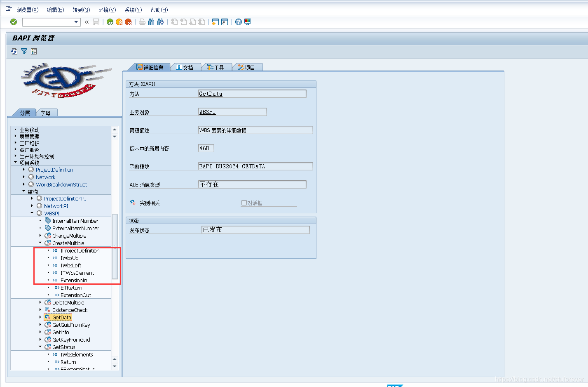Screen dimensions: 588x387
Task: Click the tree scrollbar down arrow at bottom
Action: click(115, 366)
